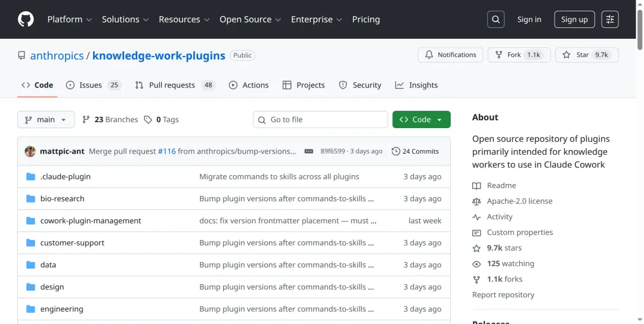Open the 0 Tags link
Screen dimensions: 644x324
tap(162, 120)
